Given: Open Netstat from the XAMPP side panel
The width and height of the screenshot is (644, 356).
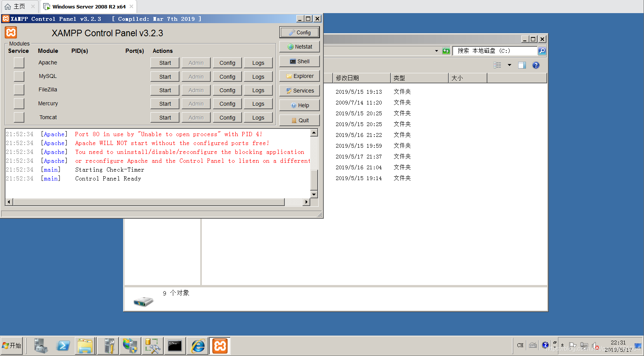Looking at the screenshot, I should pos(299,47).
